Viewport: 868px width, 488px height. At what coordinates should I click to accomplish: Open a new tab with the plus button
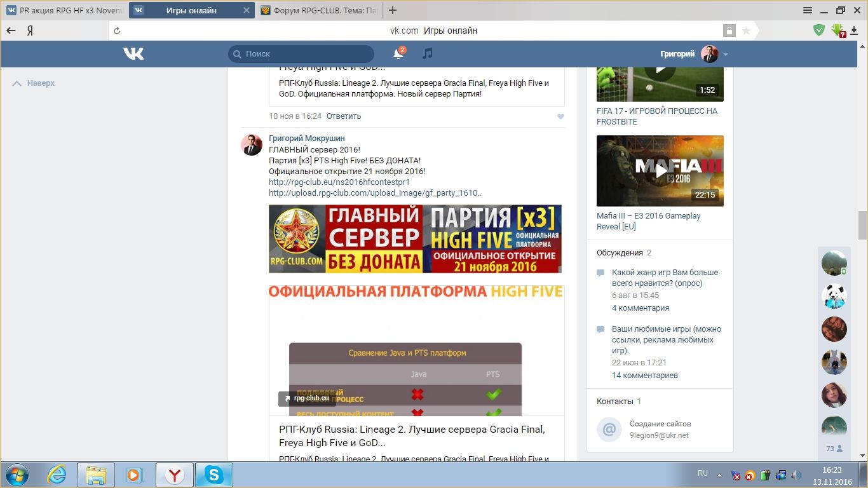(393, 10)
